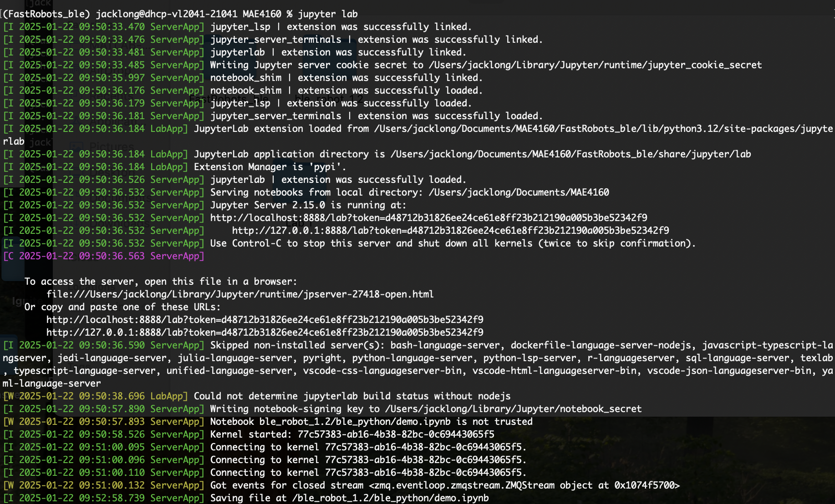Click 'Or copy and paste one of these URLs:' text

tap(122, 307)
